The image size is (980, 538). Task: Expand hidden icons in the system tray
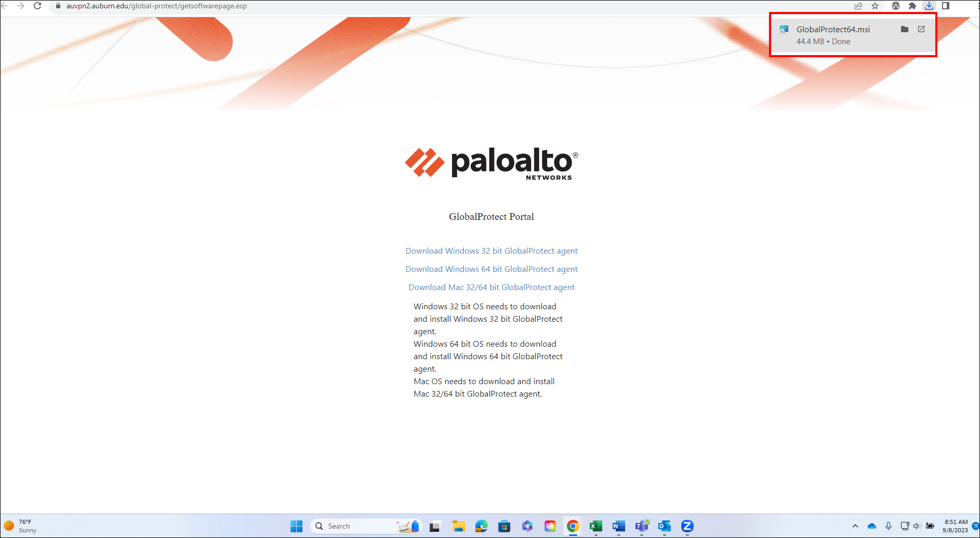tap(855, 526)
